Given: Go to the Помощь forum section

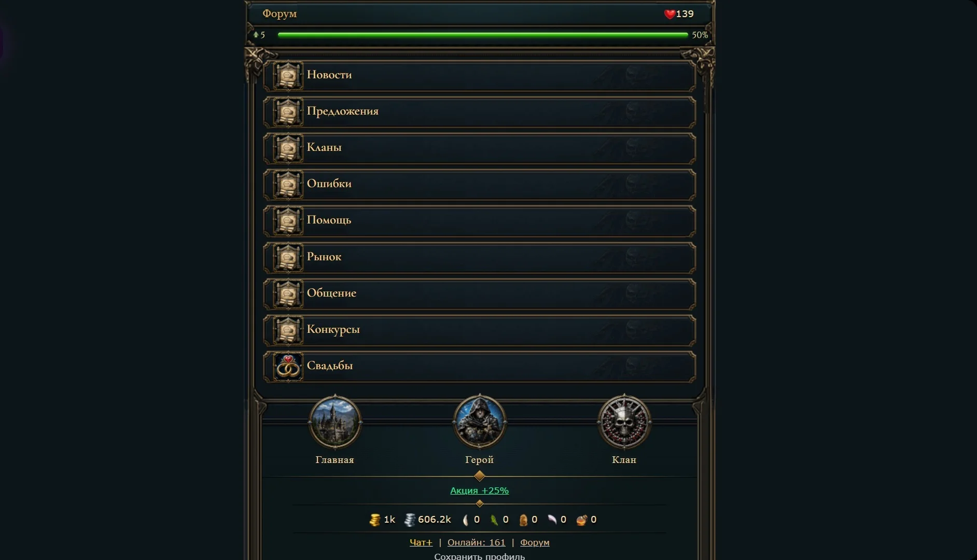Looking at the screenshot, I should pos(479,221).
